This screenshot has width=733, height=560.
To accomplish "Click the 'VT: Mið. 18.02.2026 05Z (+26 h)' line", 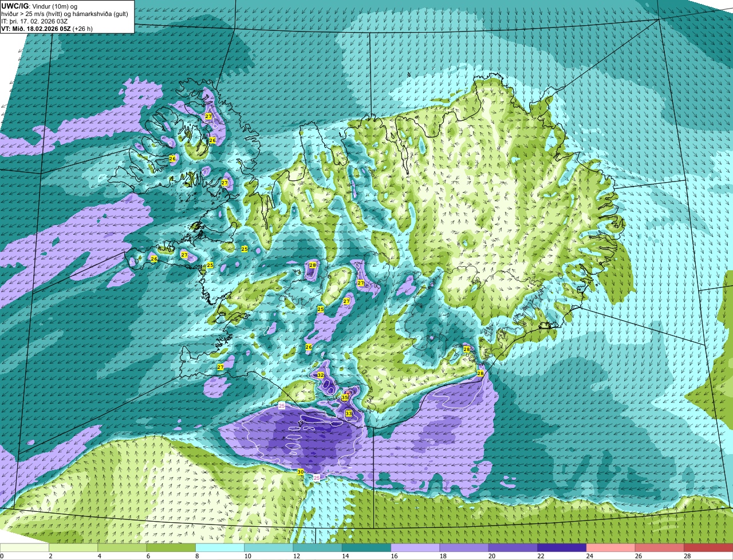I will pos(47,29).
